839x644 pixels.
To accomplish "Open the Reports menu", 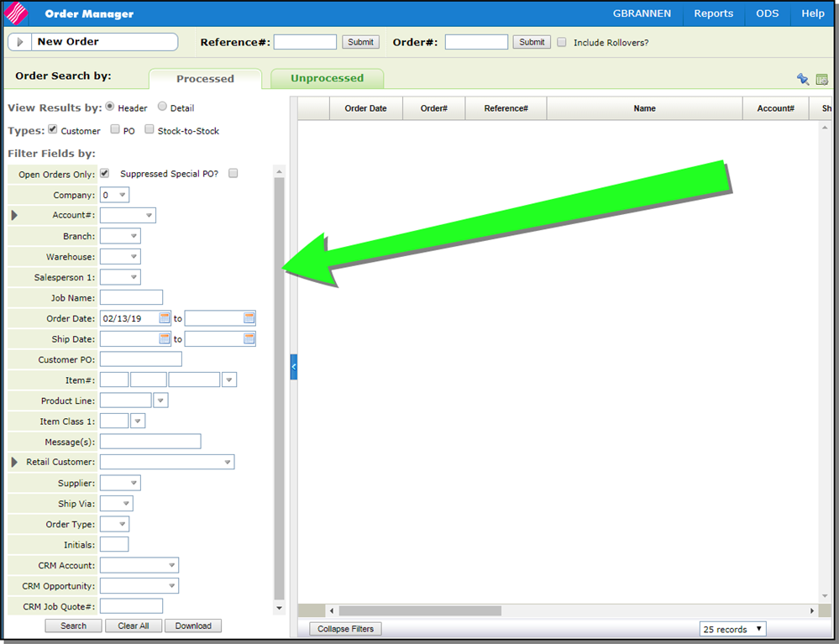I will click(713, 13).
